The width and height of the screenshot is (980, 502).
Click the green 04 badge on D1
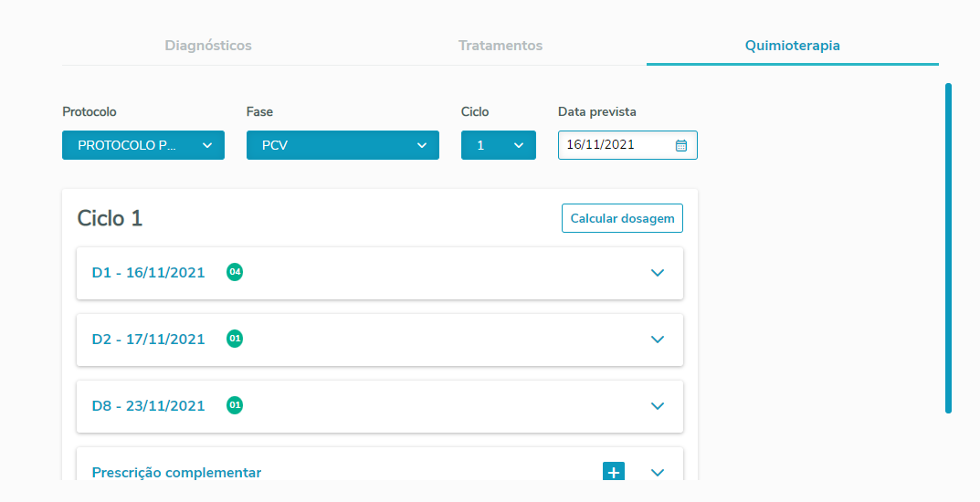tap(235, 272)
